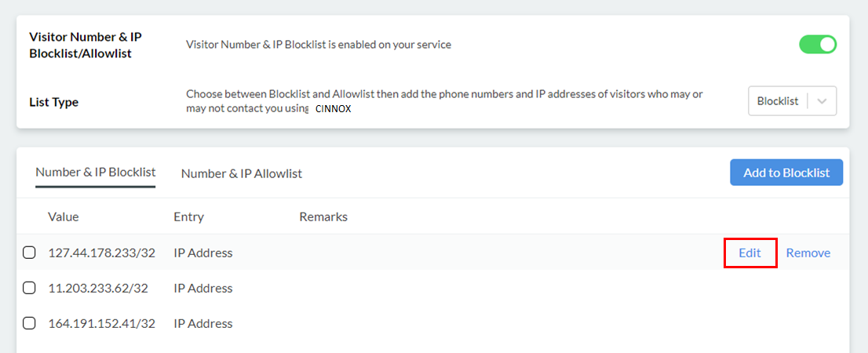Click the chevron arrow in List Type selector
This screenshot has width=868, height=353.
click(x=822, y=101)
